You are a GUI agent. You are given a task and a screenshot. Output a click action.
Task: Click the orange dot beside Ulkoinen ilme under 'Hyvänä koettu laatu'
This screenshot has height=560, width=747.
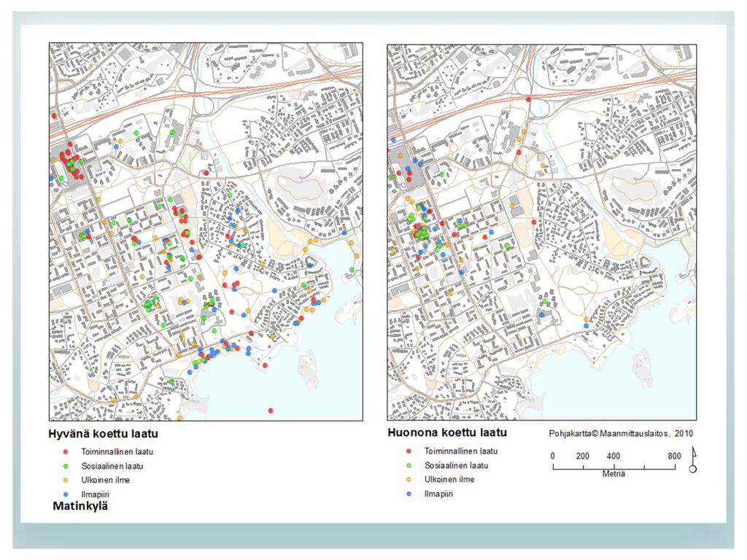pos(66,480)
